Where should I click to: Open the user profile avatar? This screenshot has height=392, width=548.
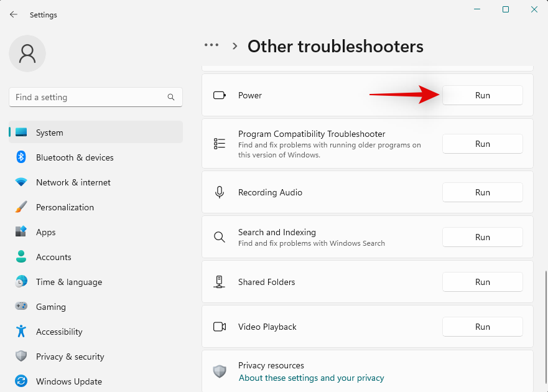point(27,54)
